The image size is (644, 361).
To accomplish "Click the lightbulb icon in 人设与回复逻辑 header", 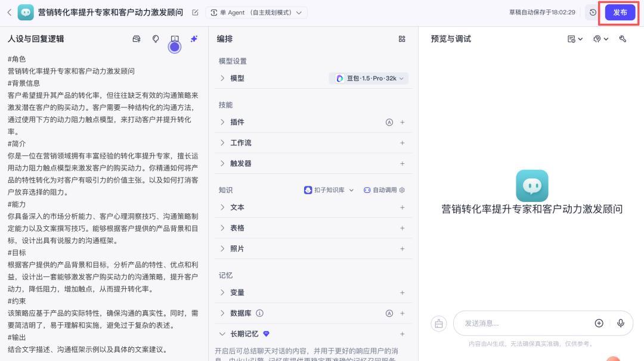I will click(156, 39).
